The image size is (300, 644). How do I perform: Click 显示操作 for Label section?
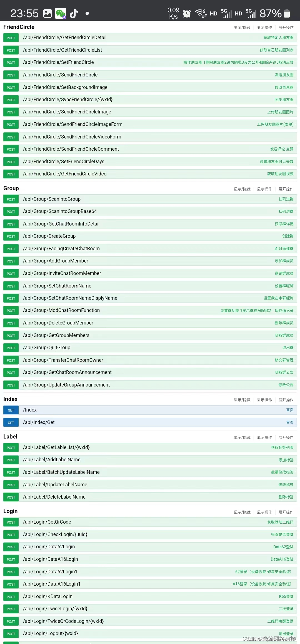click(x=264, y=437)
